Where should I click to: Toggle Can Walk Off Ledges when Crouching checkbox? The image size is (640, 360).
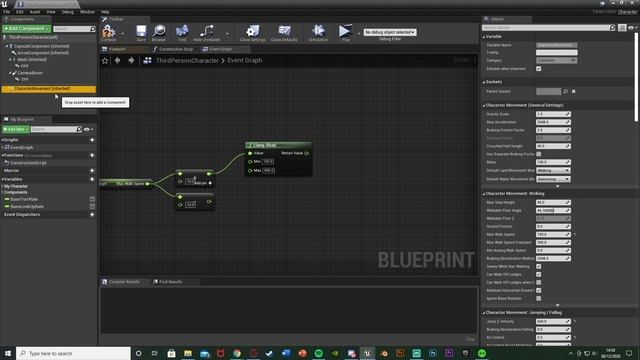pos(539,282)
